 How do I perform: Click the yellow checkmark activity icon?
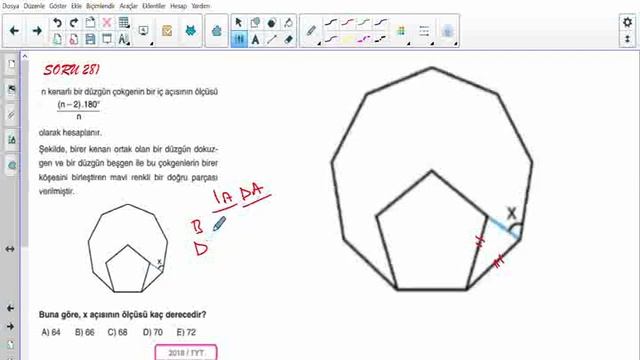point(167,31)
